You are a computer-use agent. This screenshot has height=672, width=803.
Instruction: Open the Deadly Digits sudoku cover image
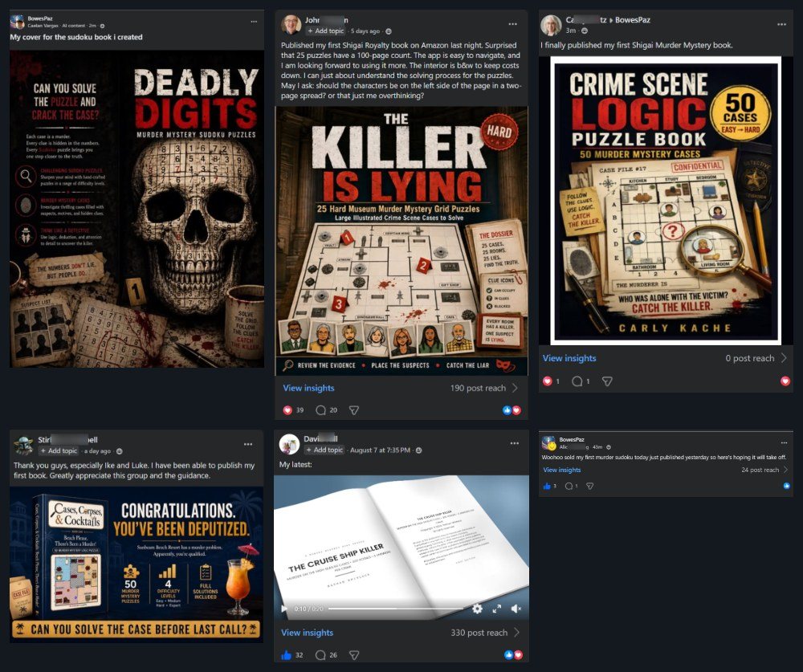click(x=137, y=209)
